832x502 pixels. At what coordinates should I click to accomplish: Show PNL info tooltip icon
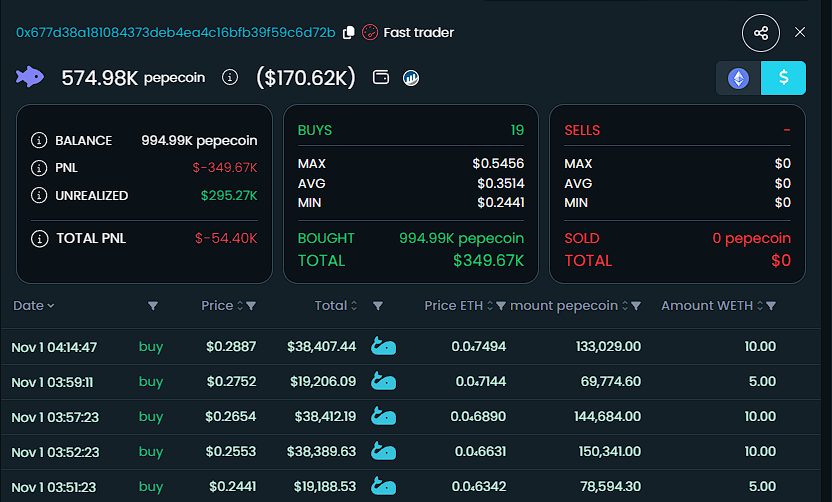click(39, 168)
